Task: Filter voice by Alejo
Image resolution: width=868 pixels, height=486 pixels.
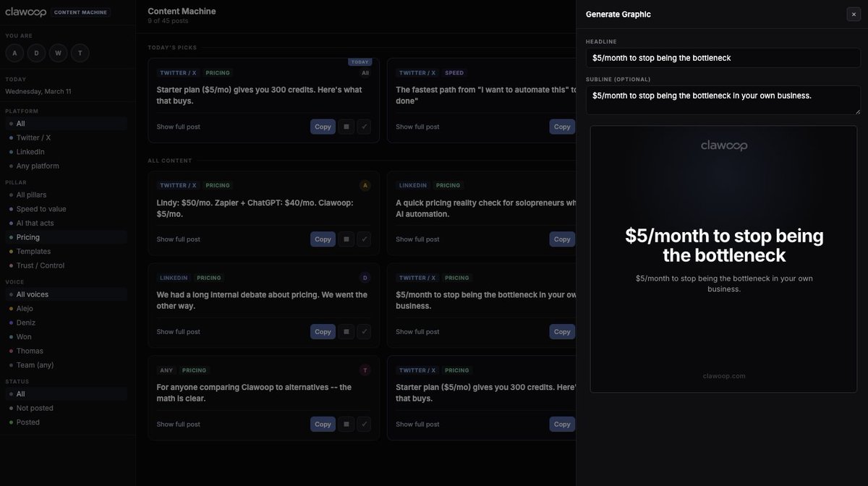Action: point(67,308)
